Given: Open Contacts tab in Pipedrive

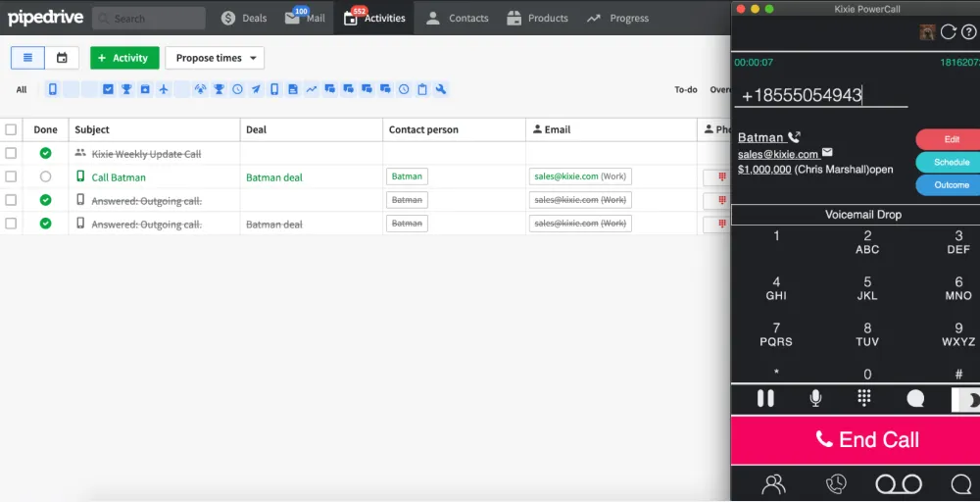Looking at the screenshot, I should [457, 18].
